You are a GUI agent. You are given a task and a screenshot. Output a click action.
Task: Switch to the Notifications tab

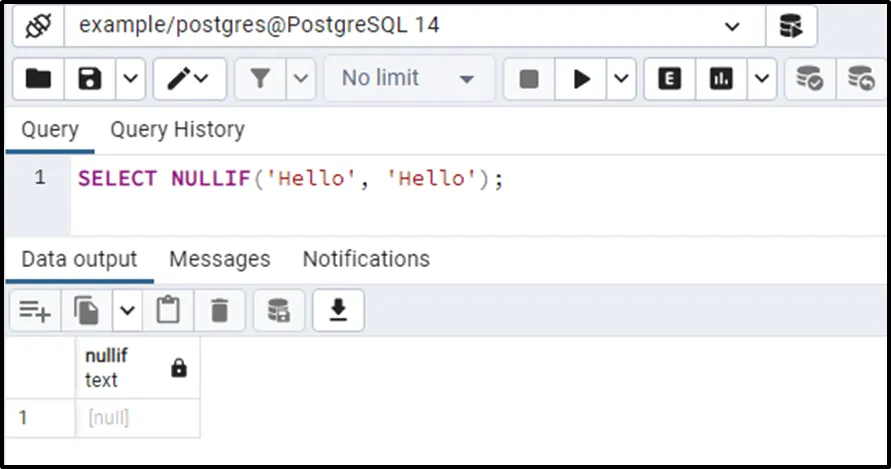pos(366,260)
